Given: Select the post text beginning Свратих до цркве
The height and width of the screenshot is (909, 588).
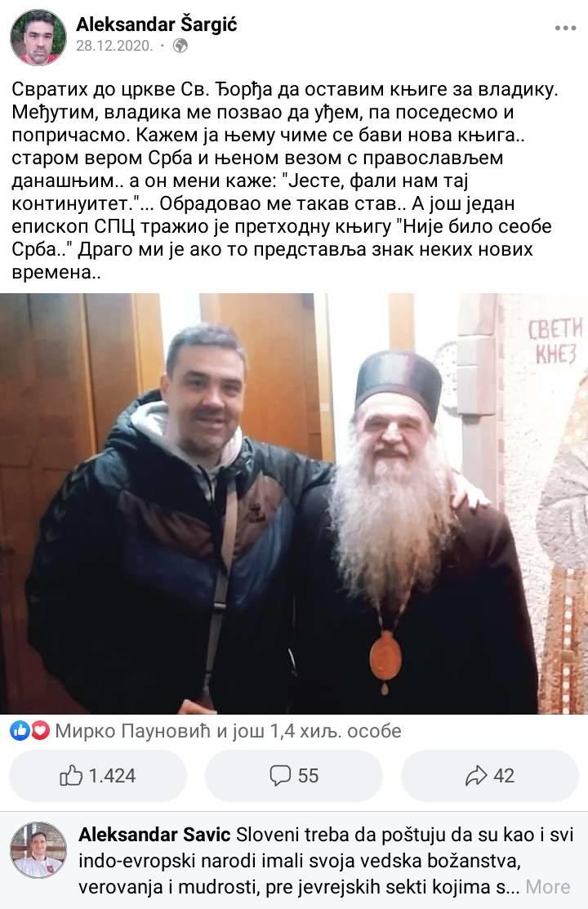Looking at the screenshot, I should [x=284, y=180].
